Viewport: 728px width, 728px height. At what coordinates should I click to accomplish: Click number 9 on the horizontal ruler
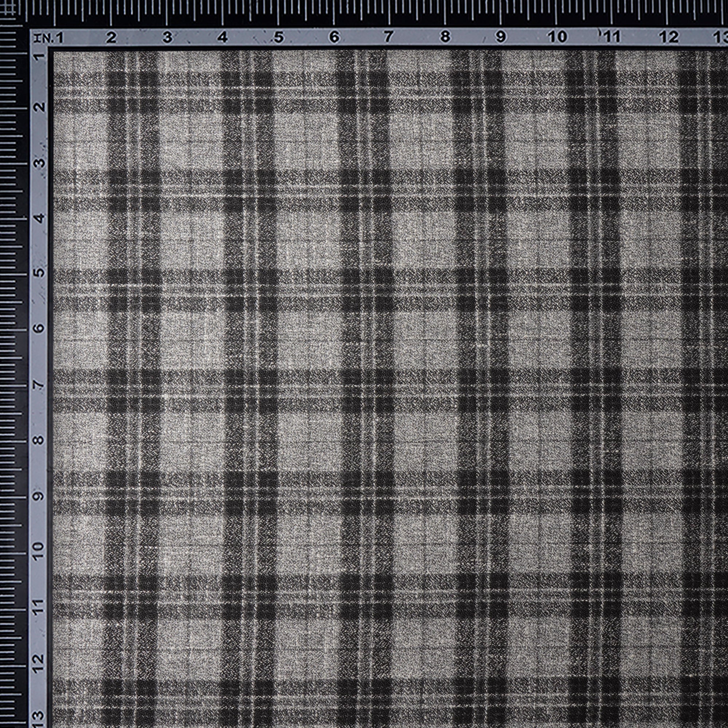[x=500, y=37]
